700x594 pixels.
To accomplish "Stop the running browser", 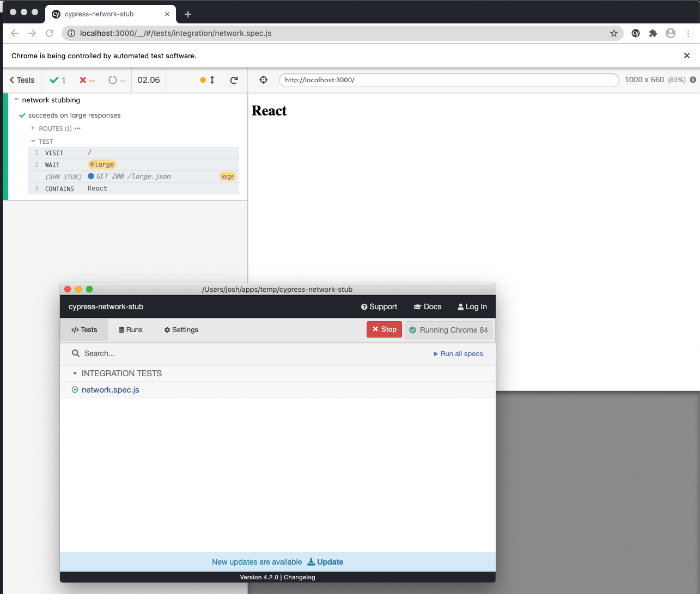I will 384,329.
